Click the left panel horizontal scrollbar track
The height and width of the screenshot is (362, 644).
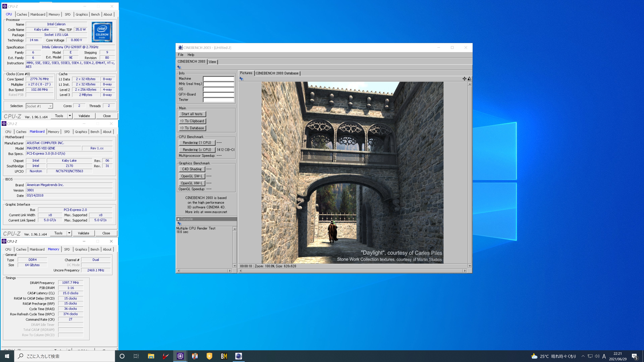[204, 271]
